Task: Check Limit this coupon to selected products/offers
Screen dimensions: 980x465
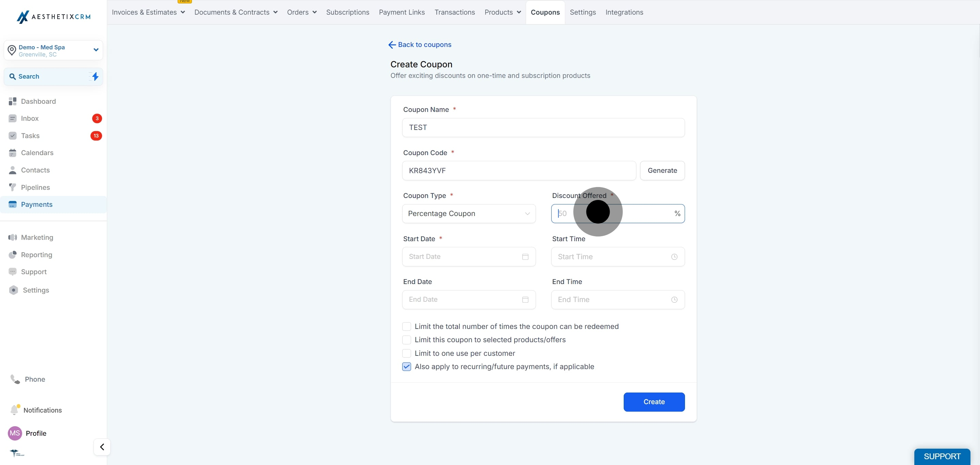Action: (x=407, y=340)
